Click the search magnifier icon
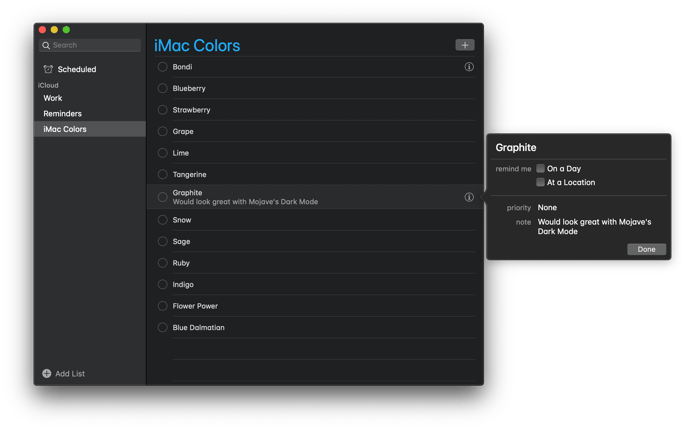693x430 pixels. point(46,46)
